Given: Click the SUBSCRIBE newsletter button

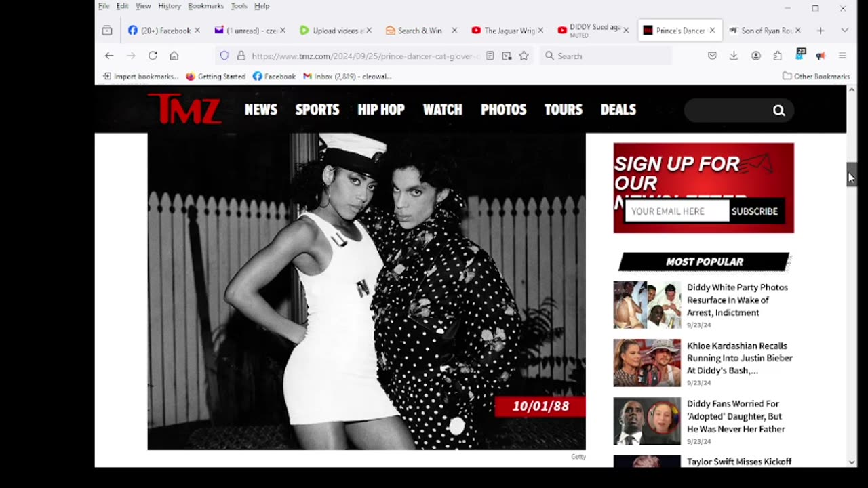Looking at the screenshot, I should [x=755, y=211].
